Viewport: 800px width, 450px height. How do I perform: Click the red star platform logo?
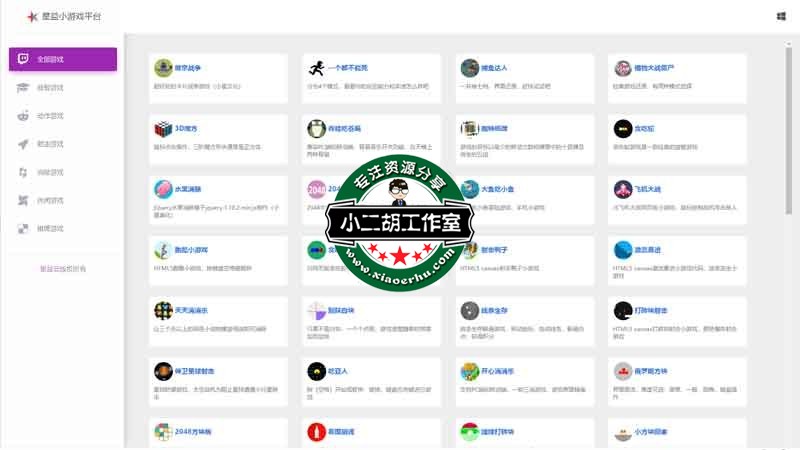coord(32,17)
